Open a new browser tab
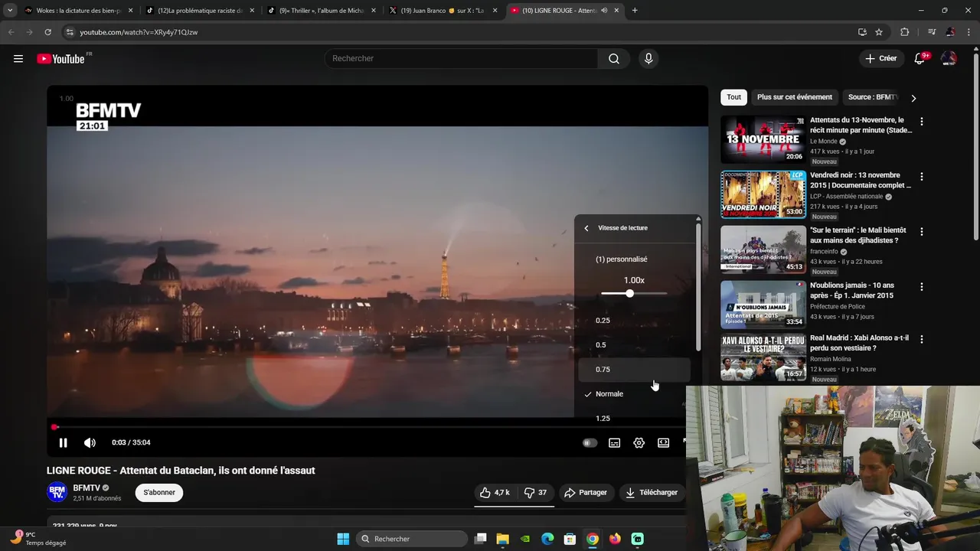The height and width of the screenshot is (551, 980). pyautogui.click(x=635, y=11)
